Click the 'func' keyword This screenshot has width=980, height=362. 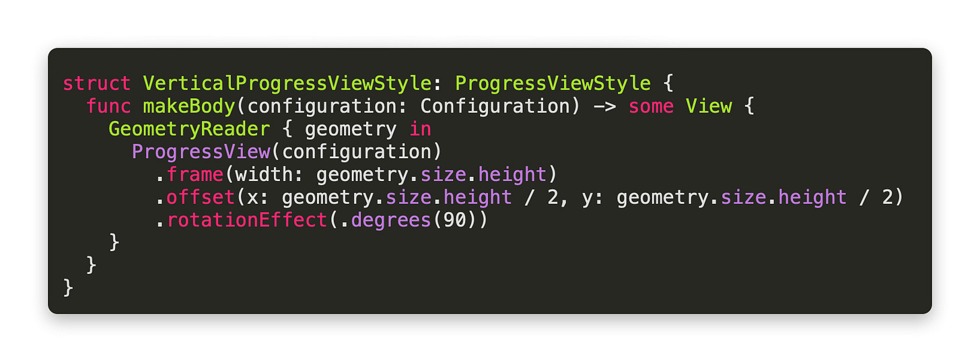pos(108,106)
